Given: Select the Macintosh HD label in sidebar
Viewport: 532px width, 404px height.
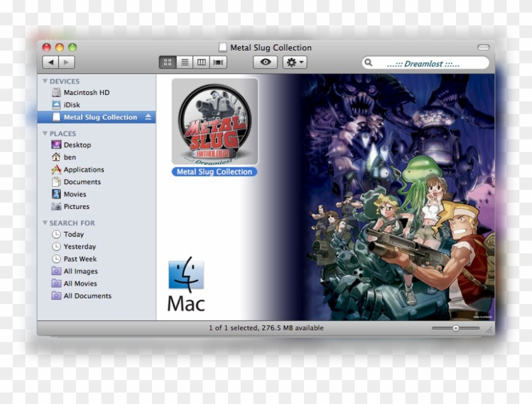Looking at the screenshot, I should (x=87, y=92).
